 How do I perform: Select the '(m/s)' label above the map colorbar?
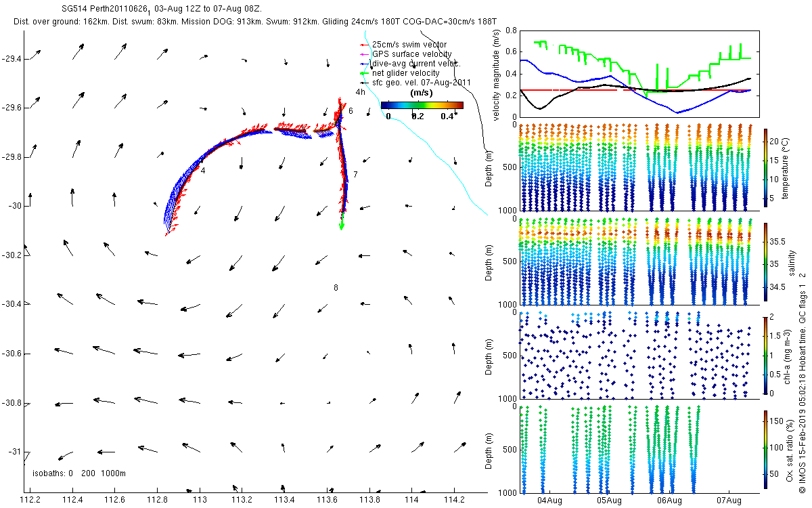(x=422, y=93)
